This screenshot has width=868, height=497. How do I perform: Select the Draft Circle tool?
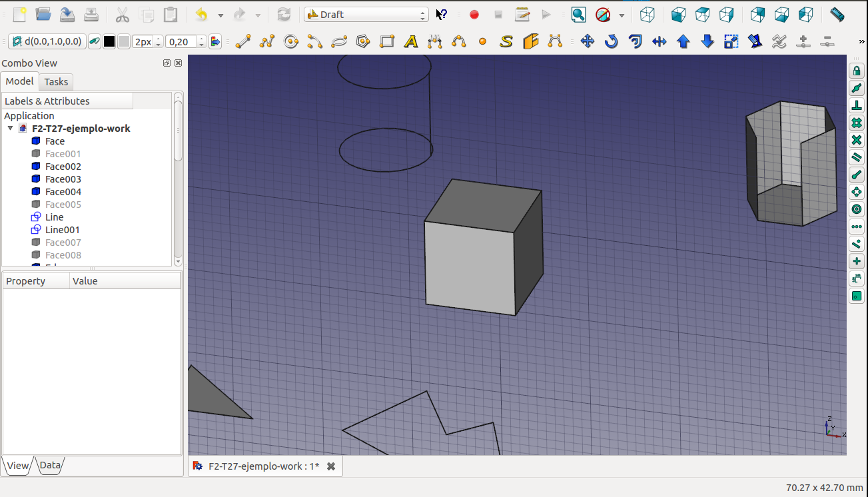(x=291, y=41)
